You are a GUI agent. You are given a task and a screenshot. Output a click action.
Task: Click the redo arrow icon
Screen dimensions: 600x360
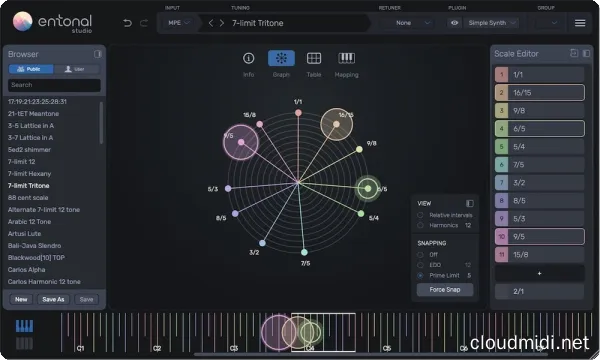coord(144,23)
